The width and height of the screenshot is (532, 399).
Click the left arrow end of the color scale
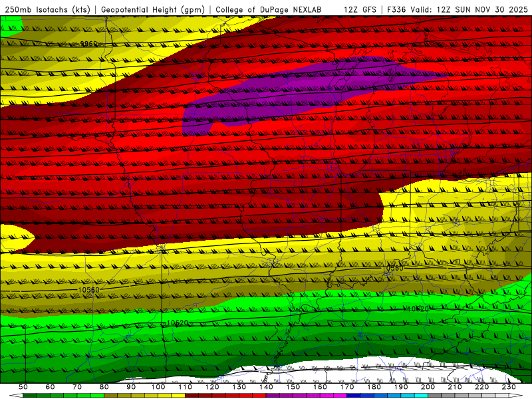click(x=16, y=396)
